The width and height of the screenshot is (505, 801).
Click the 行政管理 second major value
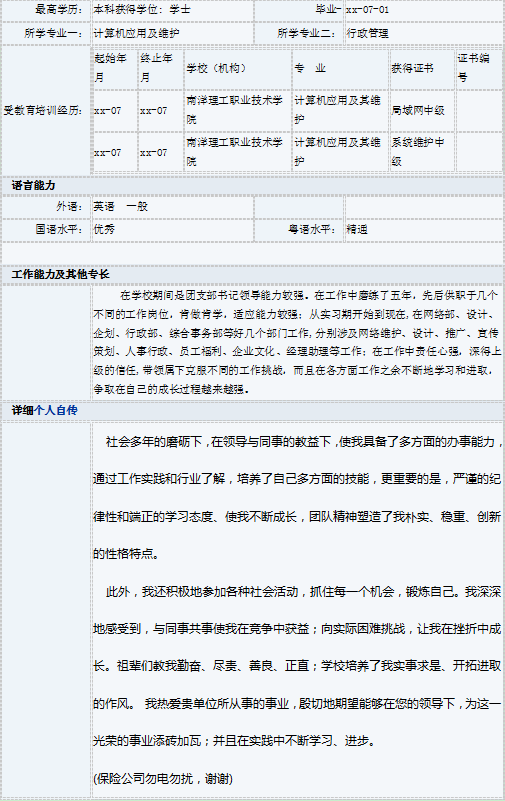point(367,33)
